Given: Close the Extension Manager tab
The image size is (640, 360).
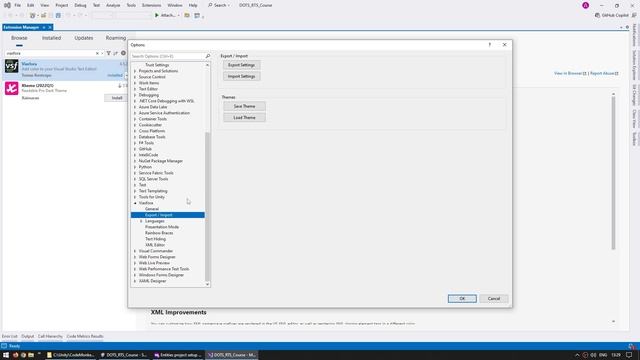Looking at the screenshot, I should tap(50, 27).
